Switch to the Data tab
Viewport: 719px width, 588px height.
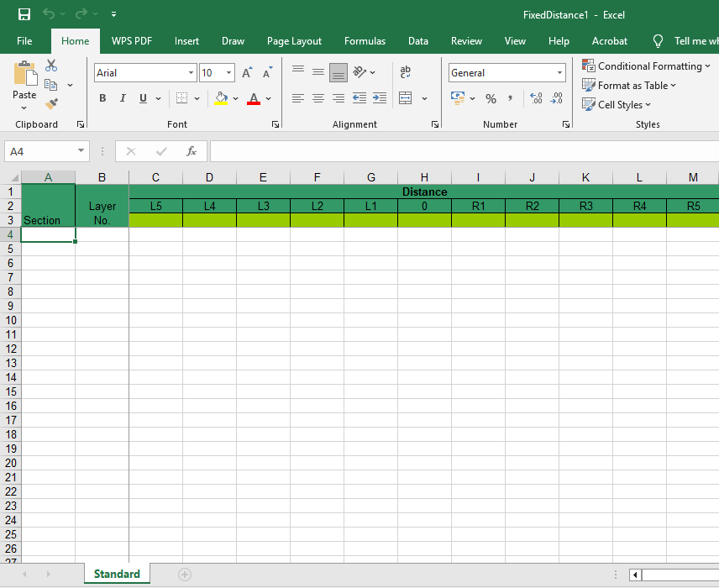click(x=418, y=41)
